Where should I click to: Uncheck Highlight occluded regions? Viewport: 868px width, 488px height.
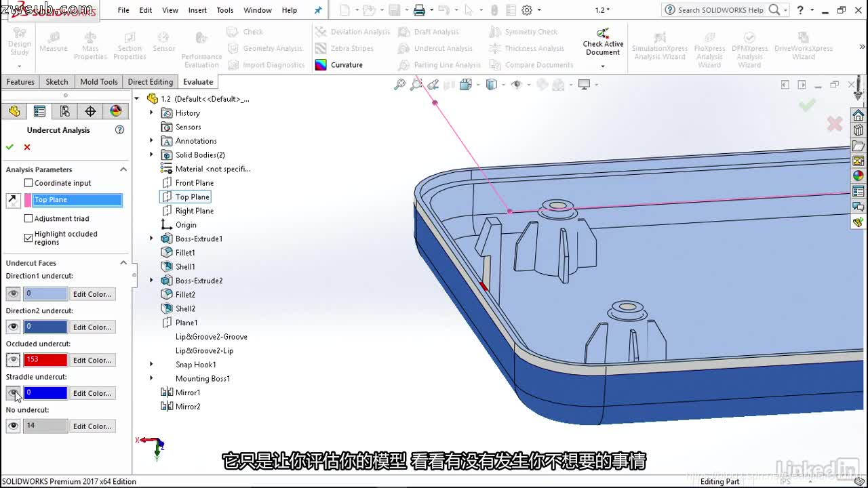[x=28, y=238]
